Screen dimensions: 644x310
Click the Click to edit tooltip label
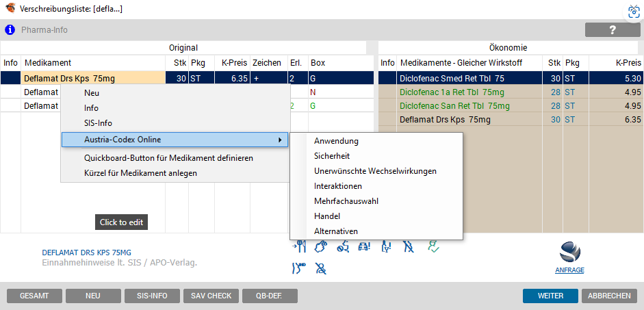(x=121, y=222)
